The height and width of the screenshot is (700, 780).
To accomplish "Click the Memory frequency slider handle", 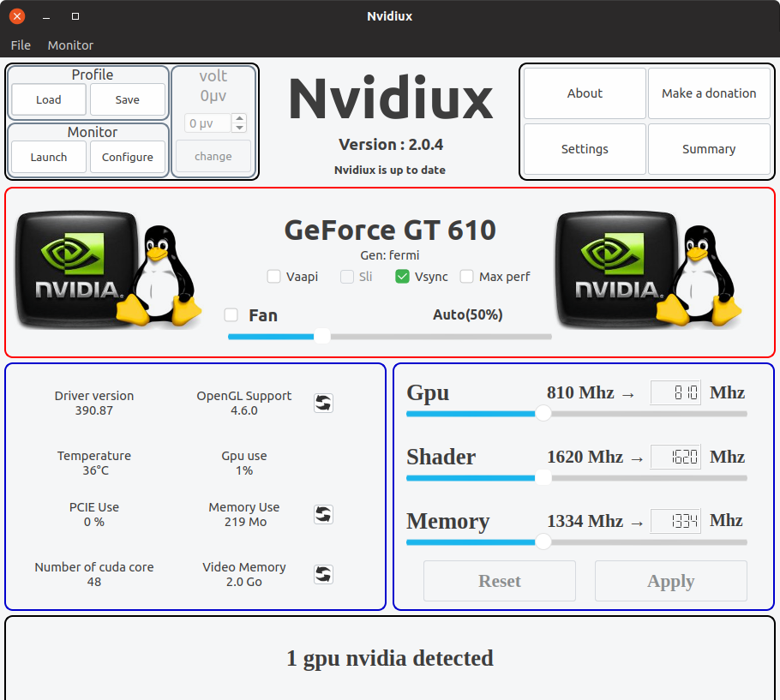I will point(543,541).
